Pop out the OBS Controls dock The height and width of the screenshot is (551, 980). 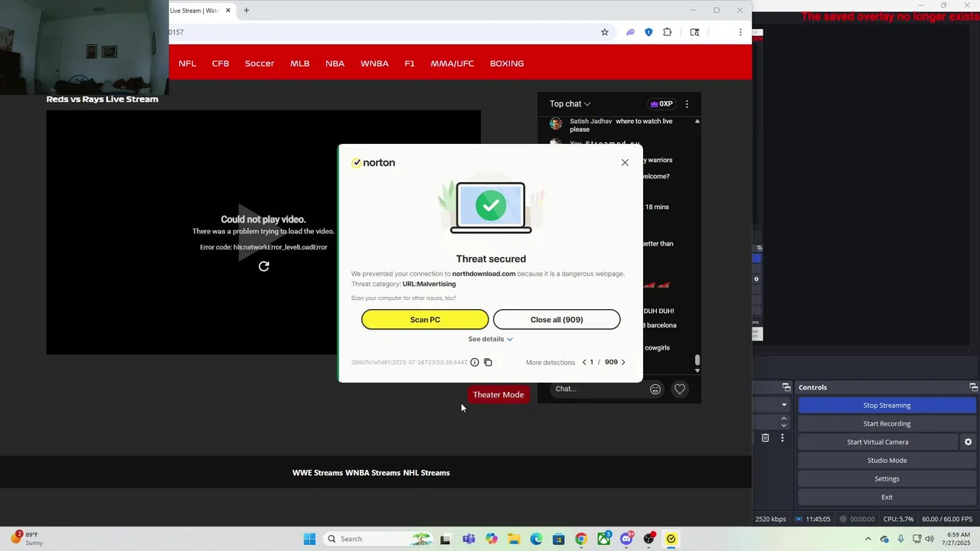(973, 387)
